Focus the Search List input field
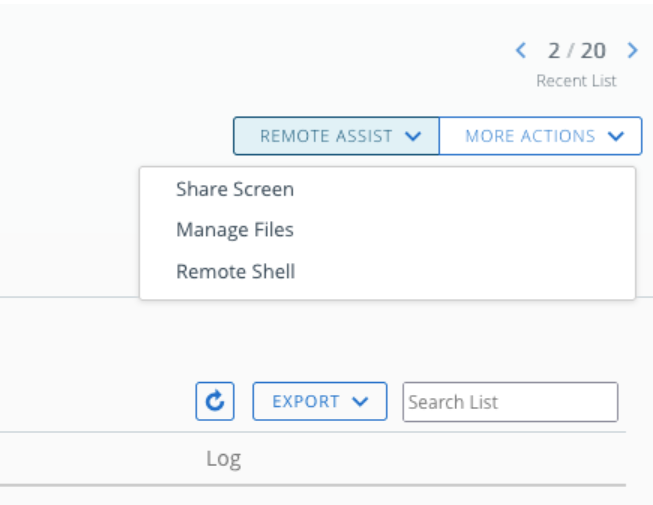This screenshot has height=505, width=653. pyautogui.click(x=510, y=402)
